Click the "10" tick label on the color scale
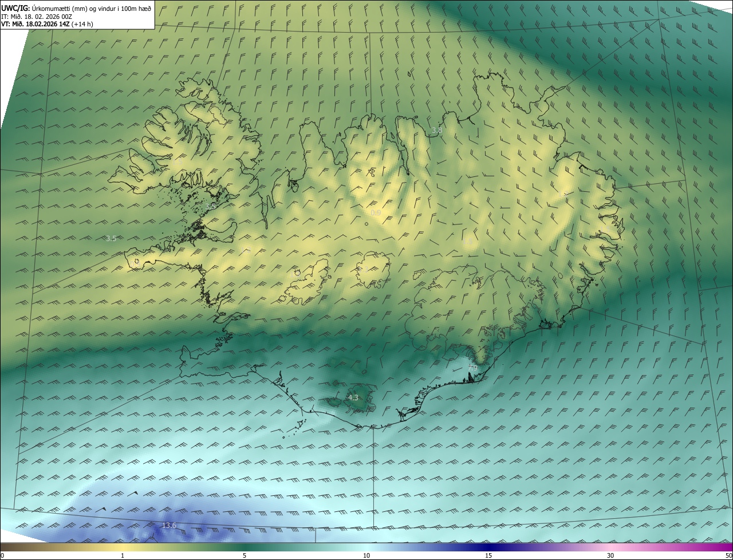This screenshot has height=560, width=733. tap(366, 555)
